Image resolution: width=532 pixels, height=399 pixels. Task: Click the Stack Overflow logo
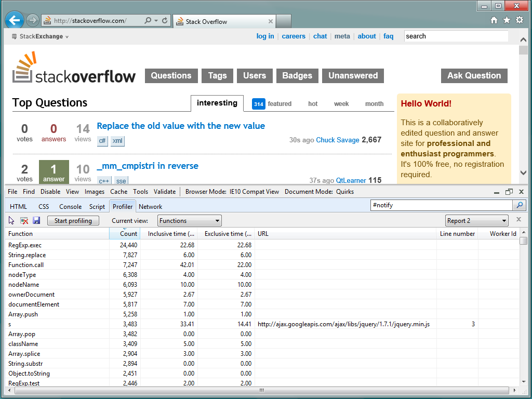click(x=74, y=67)
